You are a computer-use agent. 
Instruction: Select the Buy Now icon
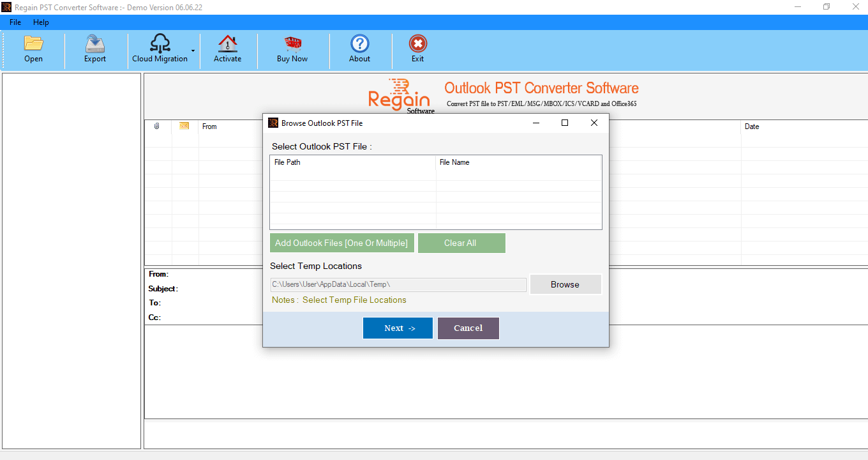pyautogui.click(x=292, y=49)
